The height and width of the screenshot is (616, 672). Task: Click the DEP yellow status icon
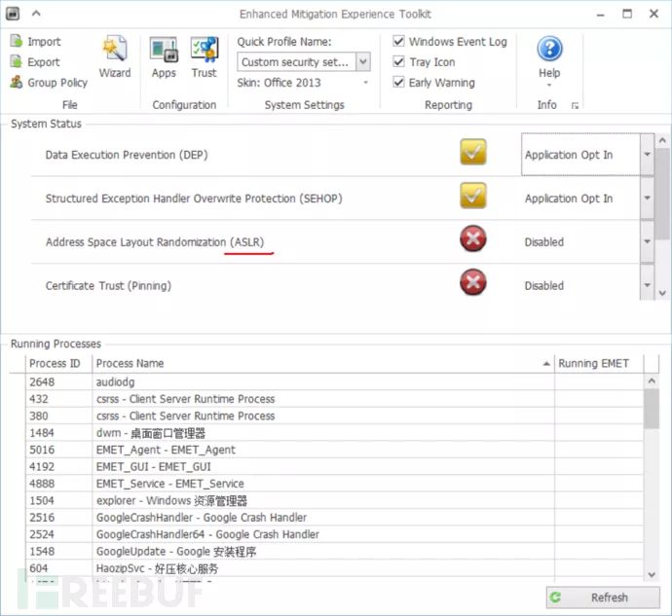coord(473,152)
